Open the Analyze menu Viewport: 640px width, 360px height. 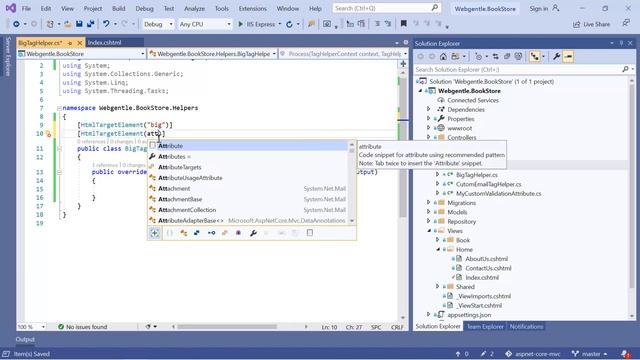tap(194, 8)
